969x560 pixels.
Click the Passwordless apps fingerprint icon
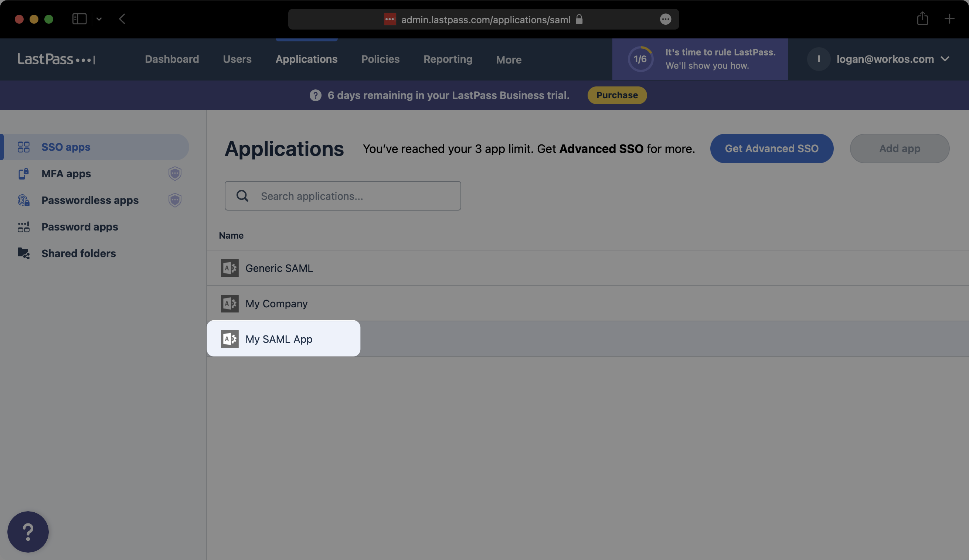[23, 200]
